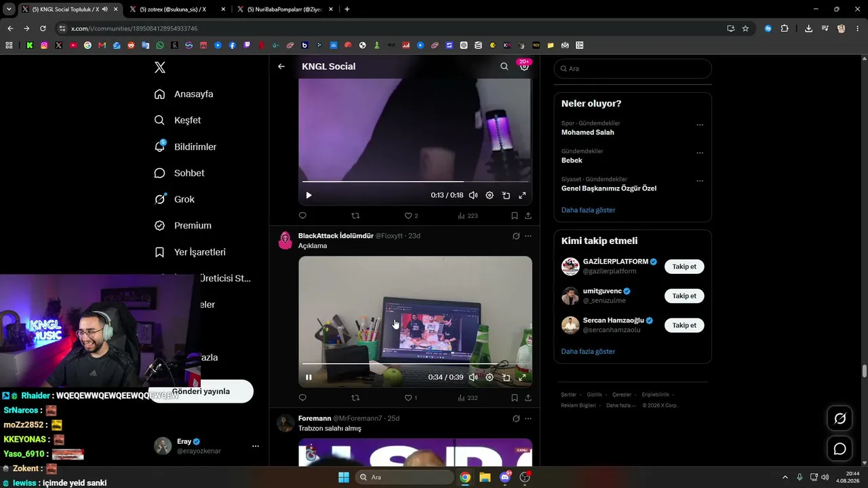Open Premium in the sidebar
868x488 pixels.
[183, 226]
